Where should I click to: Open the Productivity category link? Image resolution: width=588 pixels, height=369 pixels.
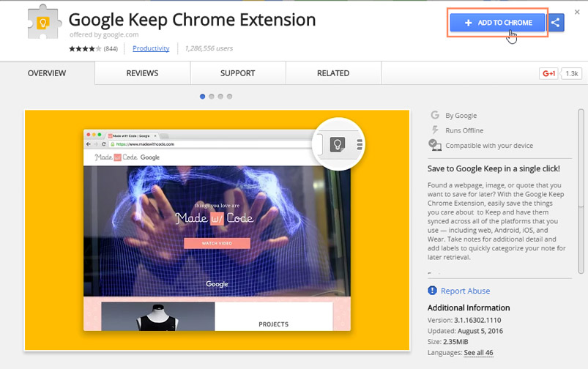[151, 48]
